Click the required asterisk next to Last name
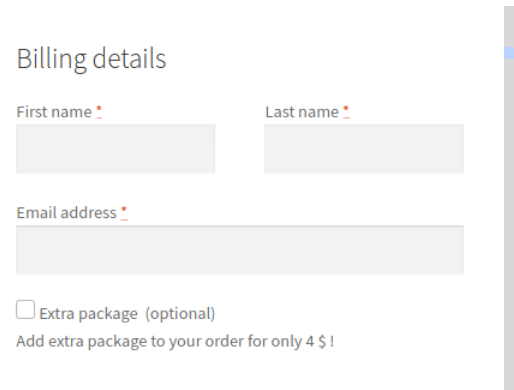 346,111
